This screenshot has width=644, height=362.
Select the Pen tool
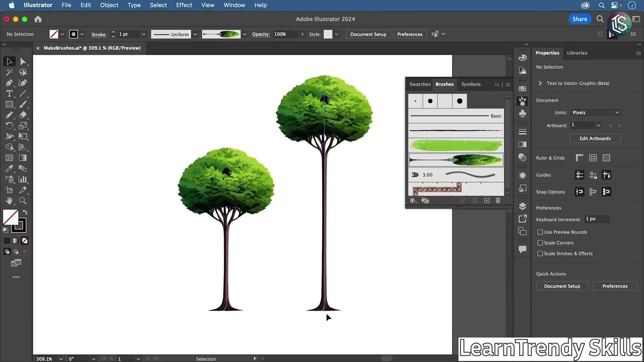9,83
